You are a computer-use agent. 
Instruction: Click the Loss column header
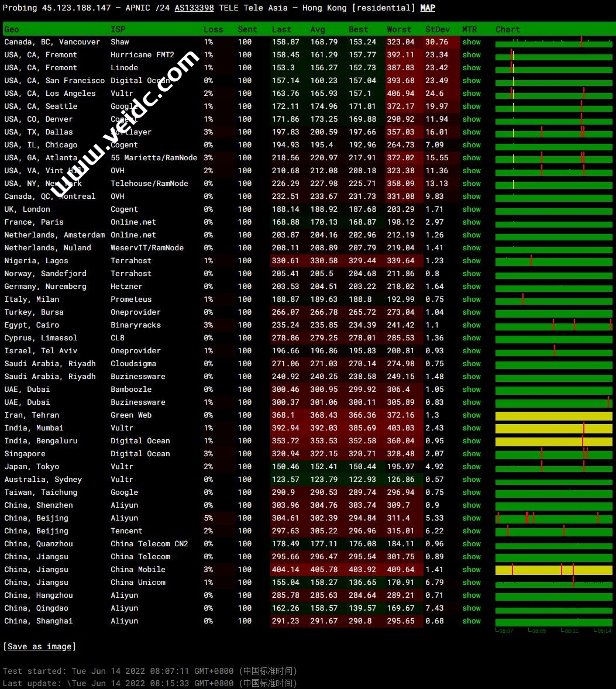[x=213, y=29]
